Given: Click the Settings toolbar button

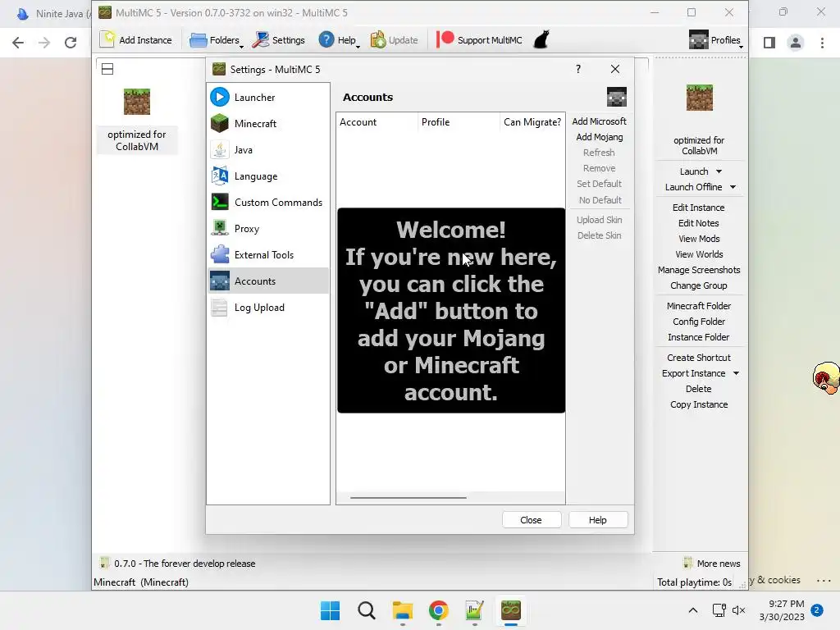Looking at the screenshot, I should 279,40.
